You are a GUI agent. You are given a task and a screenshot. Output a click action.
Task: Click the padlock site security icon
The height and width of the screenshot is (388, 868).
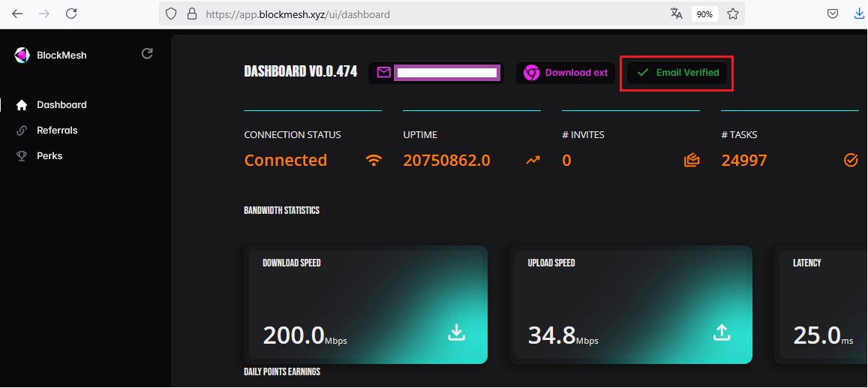point(191,14)
